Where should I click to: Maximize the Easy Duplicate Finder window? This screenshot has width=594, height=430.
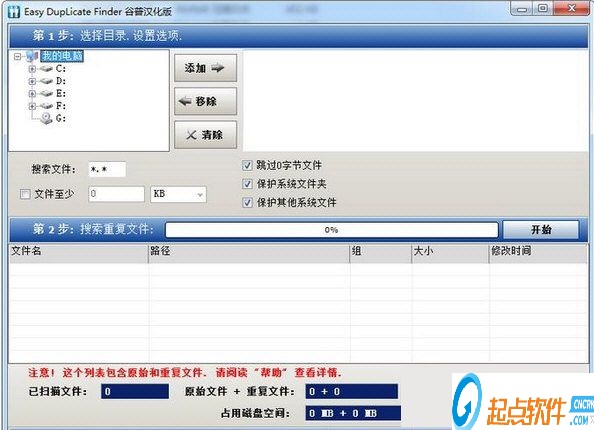[x=543, y=8]
